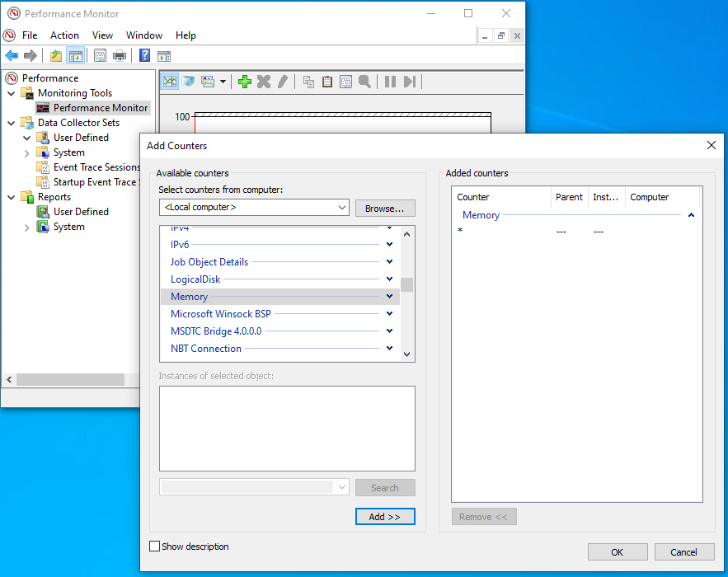Expand the IPv6 counter category
Screen dimensions: 728x577
tap(388, 244)
